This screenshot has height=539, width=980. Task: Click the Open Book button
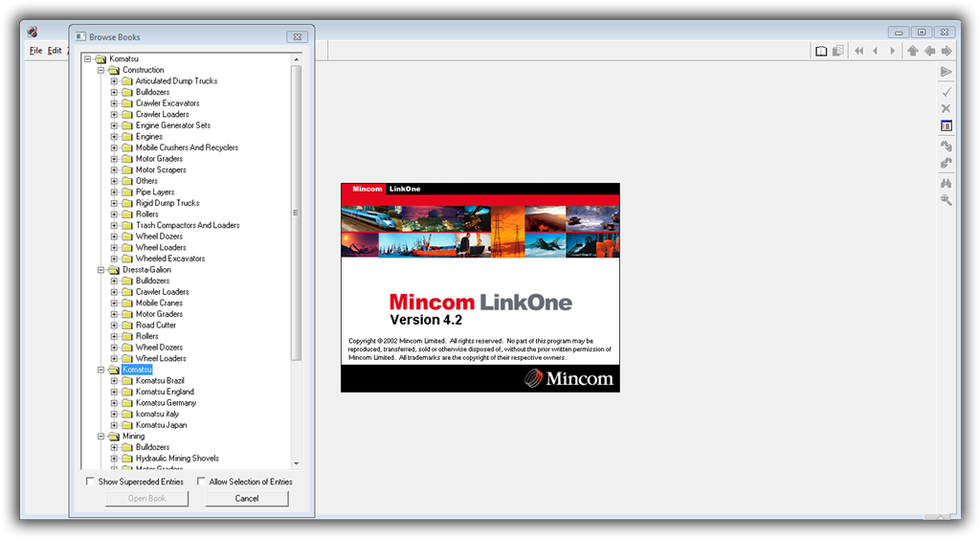tap(146, 499)
